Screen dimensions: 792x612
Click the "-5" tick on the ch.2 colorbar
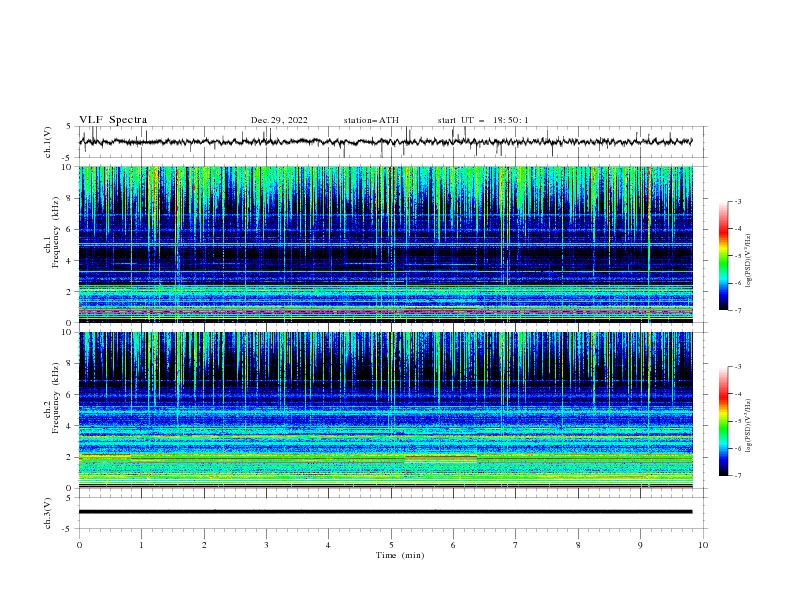point(737,421)
